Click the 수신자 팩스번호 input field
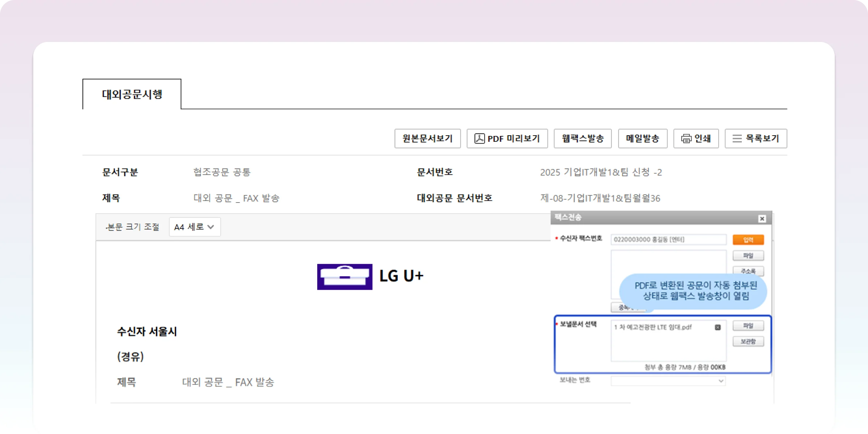Screen dimensions: 868x434 click(668, 239)
